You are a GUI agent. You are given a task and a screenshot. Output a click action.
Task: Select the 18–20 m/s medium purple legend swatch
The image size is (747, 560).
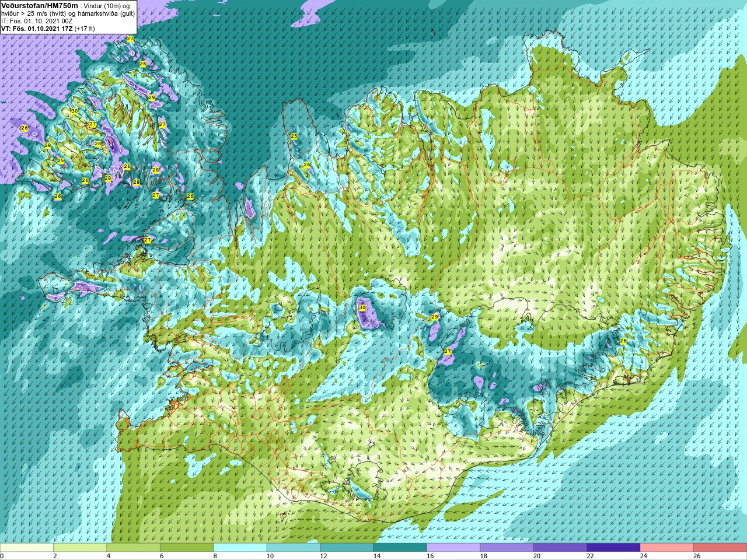tap(507, 548)
